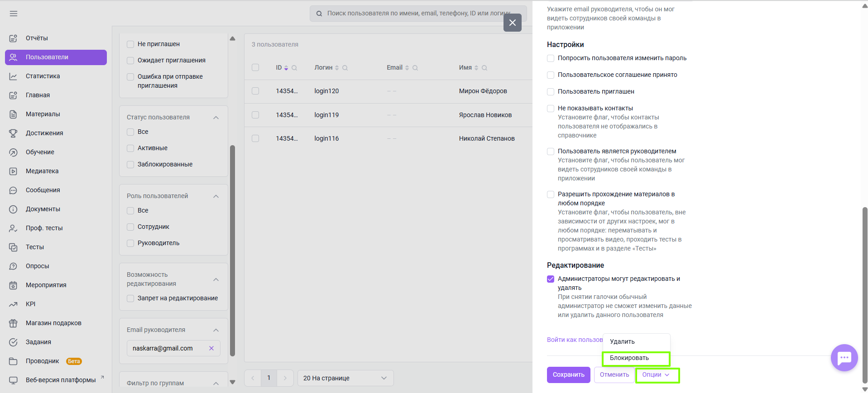
Task: Click the Сообщения chat icon
Action: 13,190
